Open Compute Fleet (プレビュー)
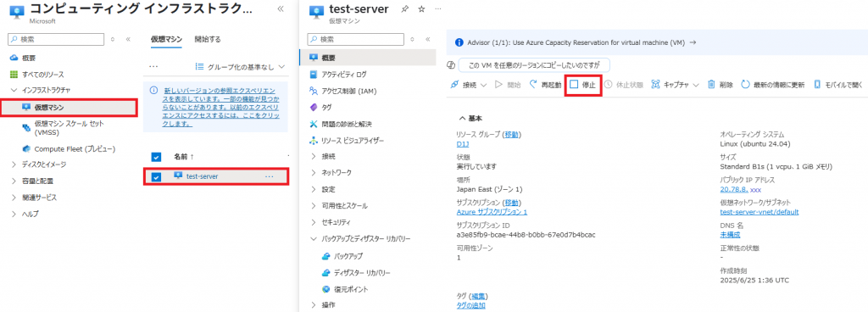 [x=75, y=149]
